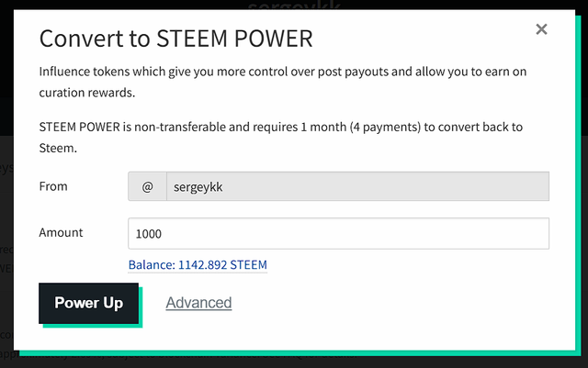Click the word Steem ending the notice
The height and width of the screenshot is (368, 588).
pyautogui.click(x=58, y=148)
